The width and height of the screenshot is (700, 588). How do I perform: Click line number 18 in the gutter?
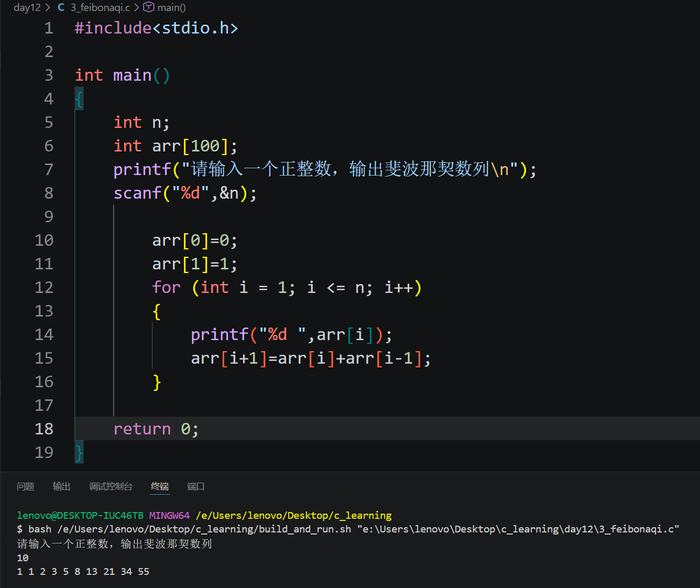(44, 429)
